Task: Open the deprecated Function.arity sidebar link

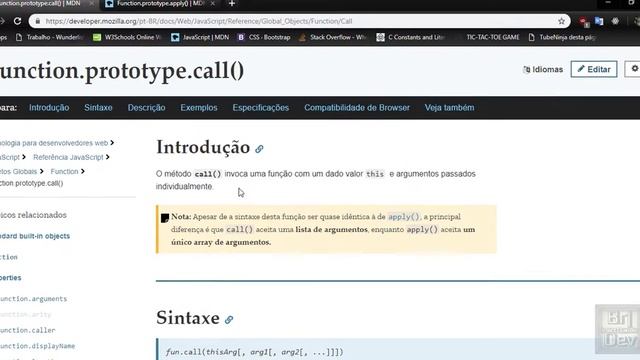Action: click(x=25, y=315)
